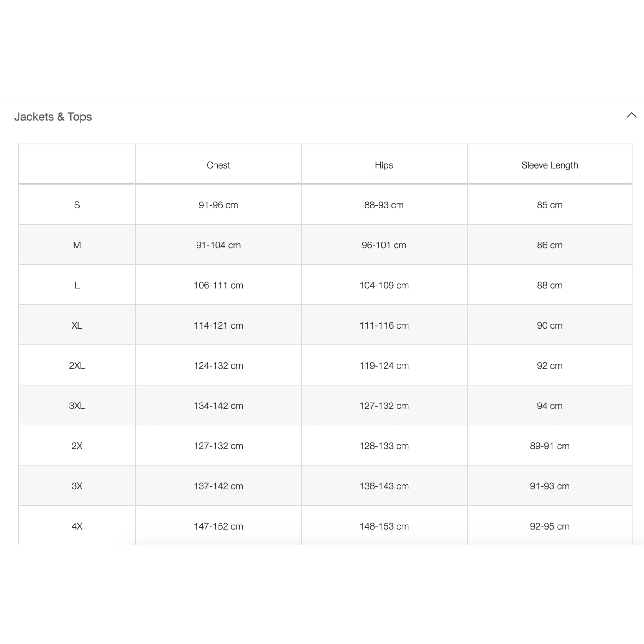Click the XL size row label
This screenshot has height=644, width=644.
click(x=77, y=325)
